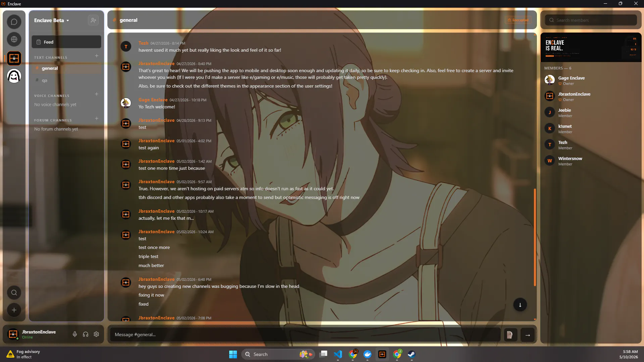Click the taskbar Search box
This screenshot has width=644, height=362.
278,354
